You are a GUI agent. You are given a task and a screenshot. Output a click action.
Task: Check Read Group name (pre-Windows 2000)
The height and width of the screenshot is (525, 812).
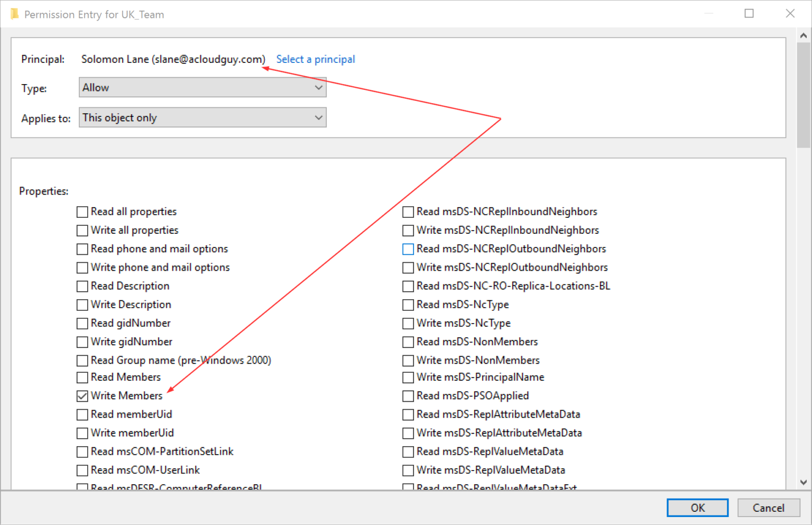click(x=82, y=360)
